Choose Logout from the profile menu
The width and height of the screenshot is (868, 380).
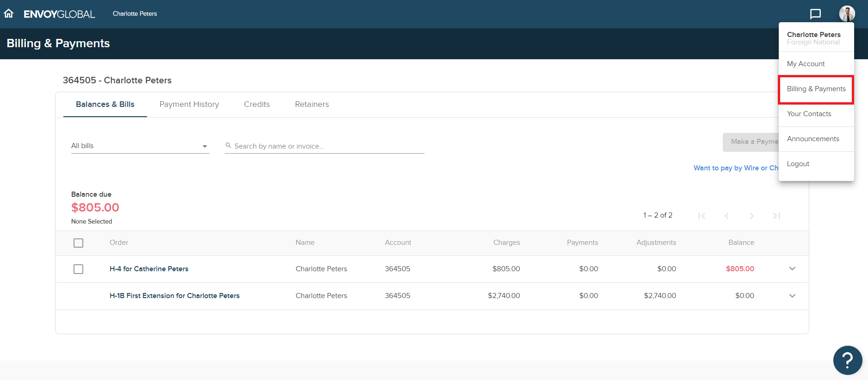click(x=798, y=164)
